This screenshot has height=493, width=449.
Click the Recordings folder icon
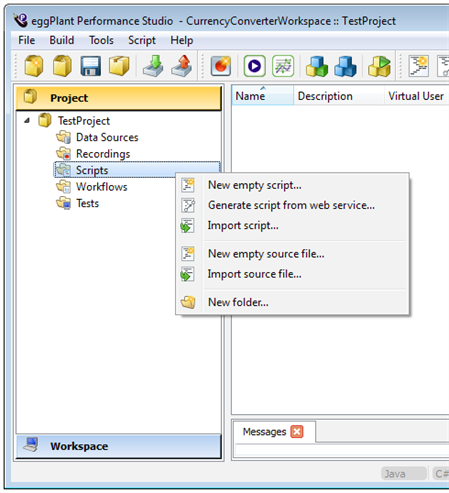[x=63, y=153]
